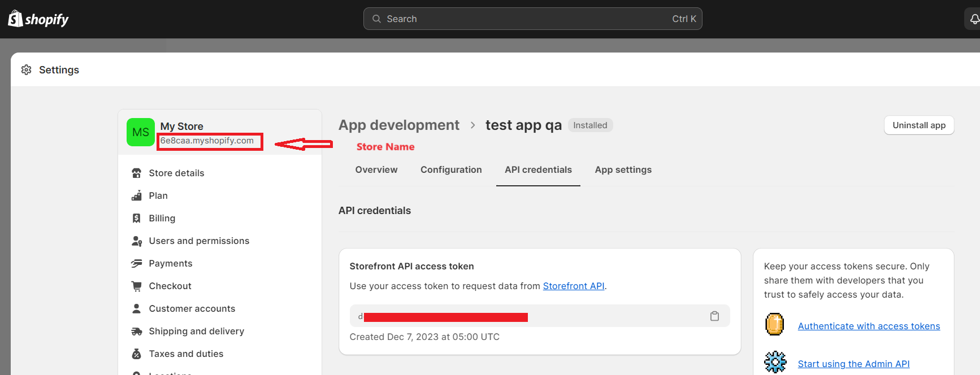Click the Settings gear icon
The image size is (980, 375).
(26, 69)
